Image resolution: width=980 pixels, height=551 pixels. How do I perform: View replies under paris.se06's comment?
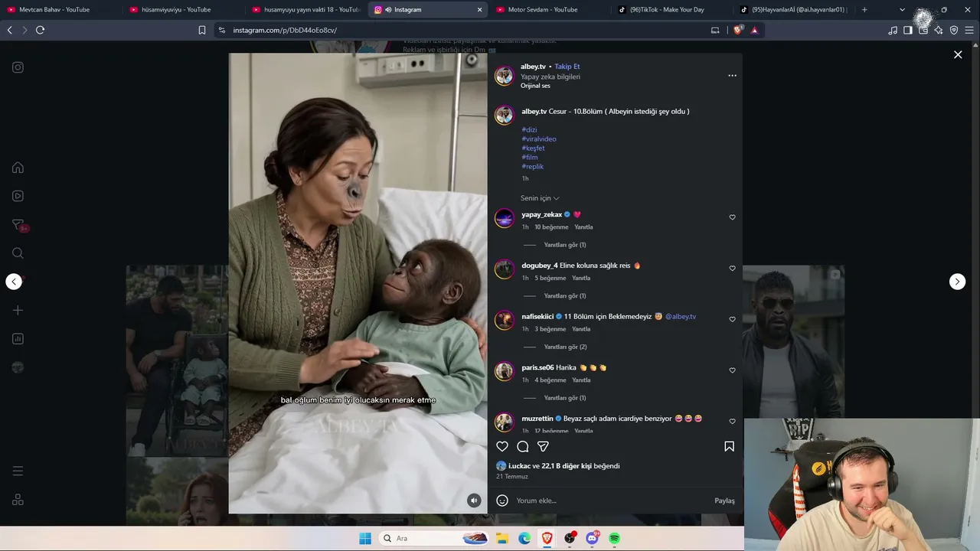(565, 398)
